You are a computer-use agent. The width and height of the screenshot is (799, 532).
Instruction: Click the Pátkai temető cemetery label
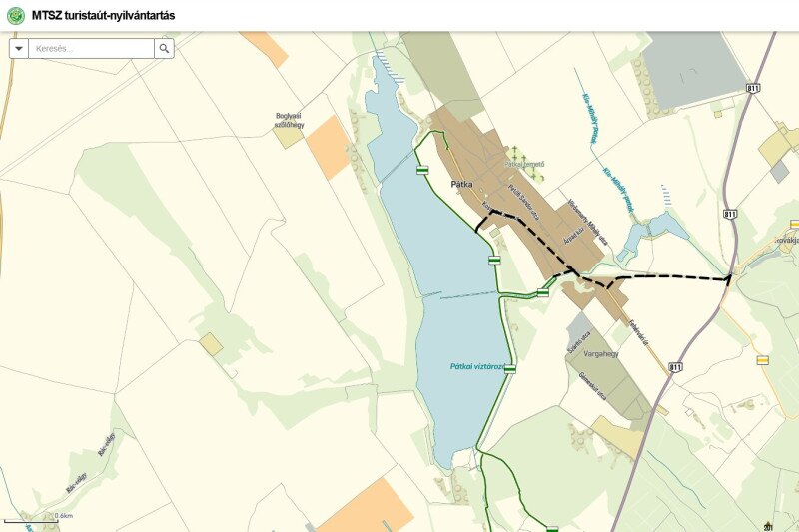(x=525, y=164)
